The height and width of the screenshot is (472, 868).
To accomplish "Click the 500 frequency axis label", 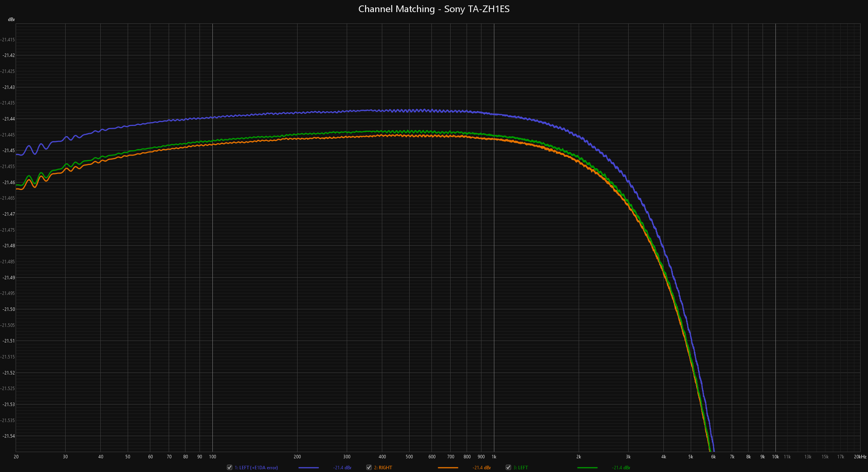I will click(x=409, y=457).
